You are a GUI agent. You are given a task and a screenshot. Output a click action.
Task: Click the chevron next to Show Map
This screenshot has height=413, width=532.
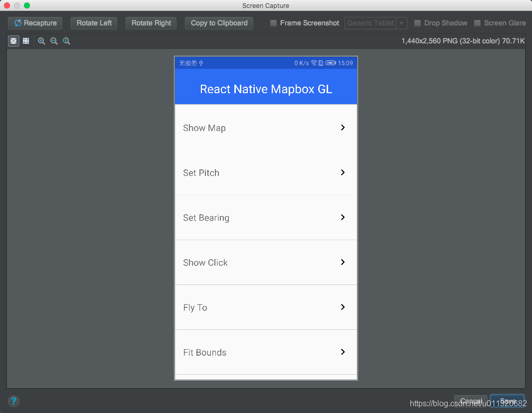[343, 128]
